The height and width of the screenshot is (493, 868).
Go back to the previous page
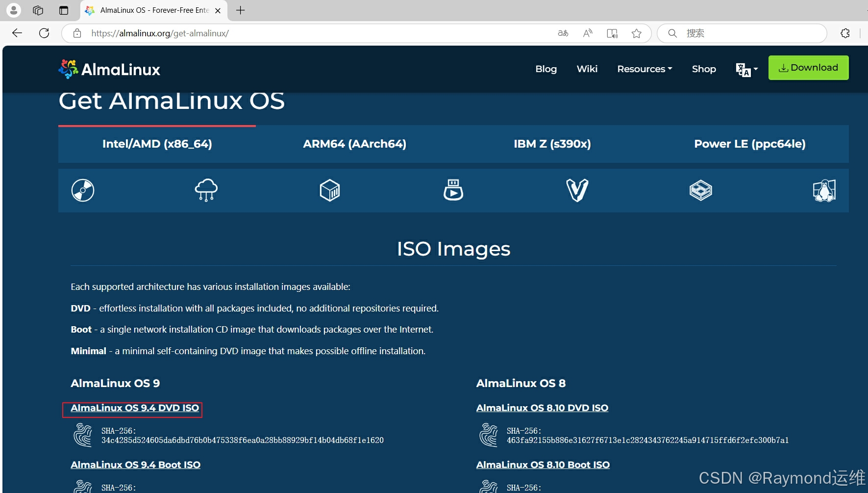coord(18,33)
